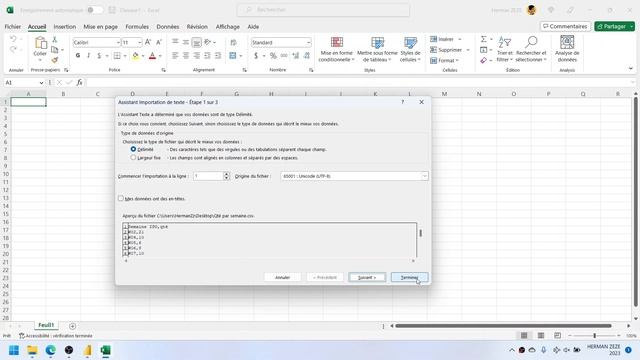Viewport: 640px width, 360px height.
Task: Click the wizard help question mark
Action: 402,102
